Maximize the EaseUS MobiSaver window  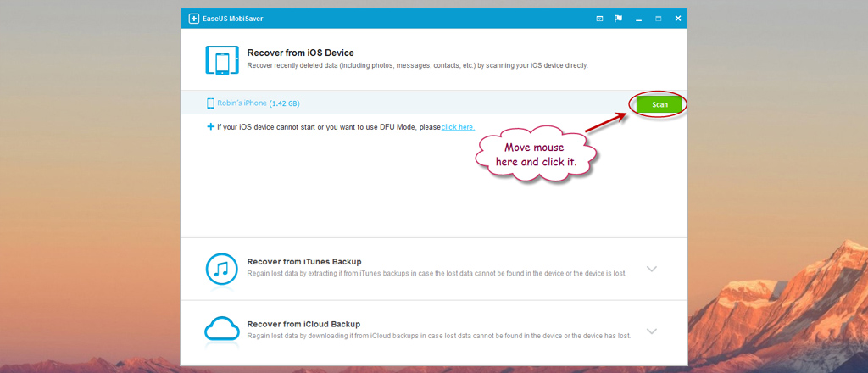click(658, 19)
